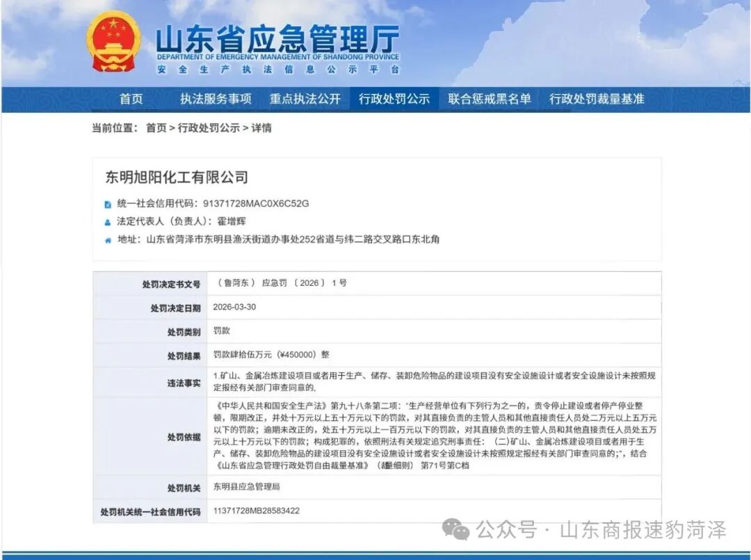
Task: Click the violation facts description text
Action: (435, 382)
